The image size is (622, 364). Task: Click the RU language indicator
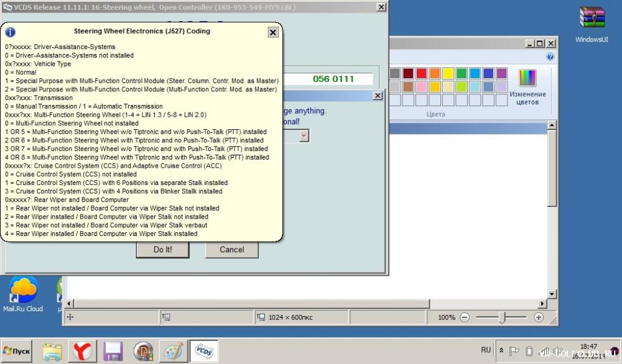486,350
